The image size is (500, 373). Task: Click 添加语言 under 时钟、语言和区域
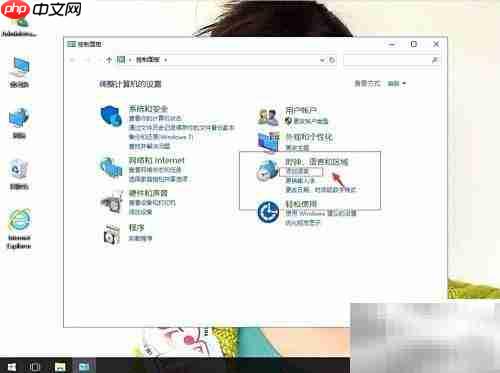[297, 171]
